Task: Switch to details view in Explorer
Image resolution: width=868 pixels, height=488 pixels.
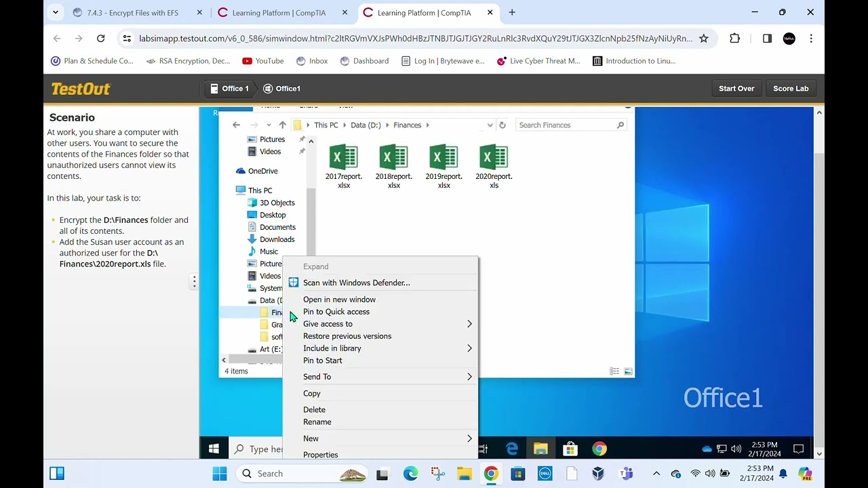Action: click(x=614, y=371)
